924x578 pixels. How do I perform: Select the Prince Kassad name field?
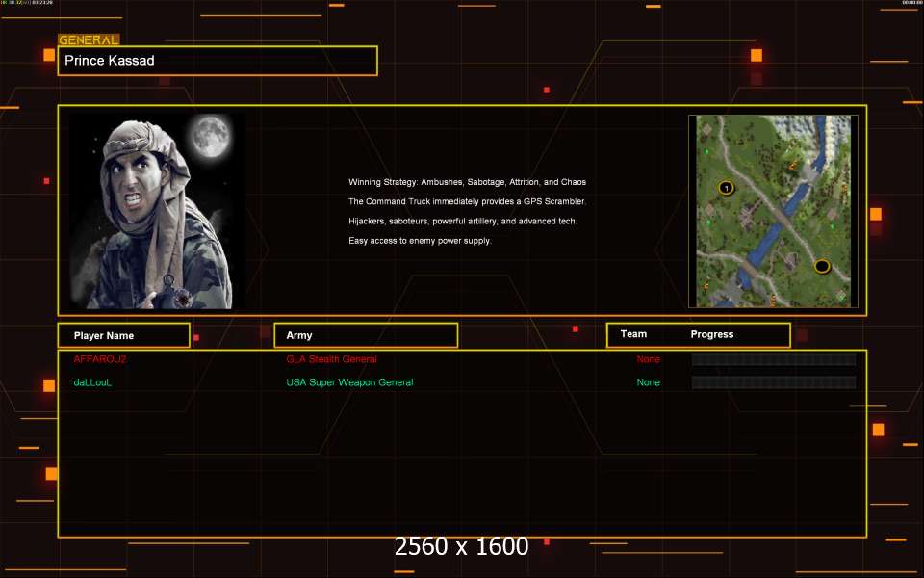tap(218, 61)
